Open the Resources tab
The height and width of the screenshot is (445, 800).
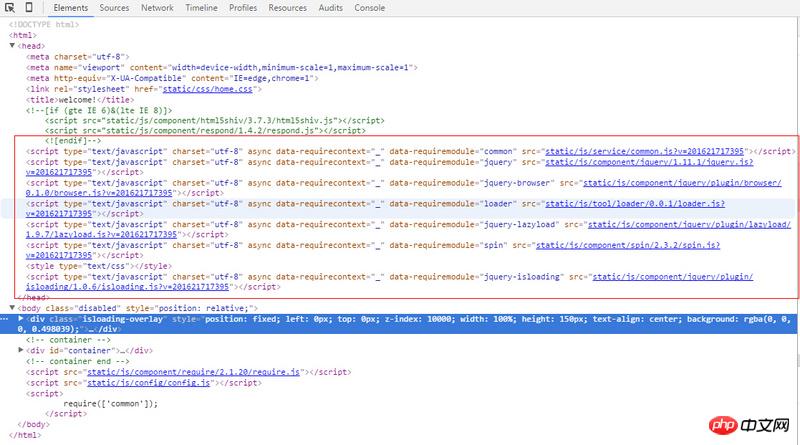coord(288,8)
